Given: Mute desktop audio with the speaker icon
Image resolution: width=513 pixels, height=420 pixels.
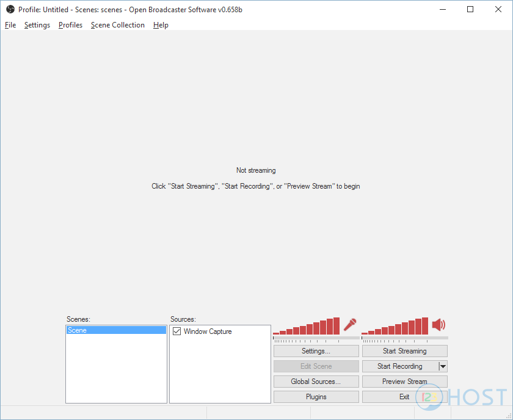Looking at the screenshot, I should click(x=438, y=325).
